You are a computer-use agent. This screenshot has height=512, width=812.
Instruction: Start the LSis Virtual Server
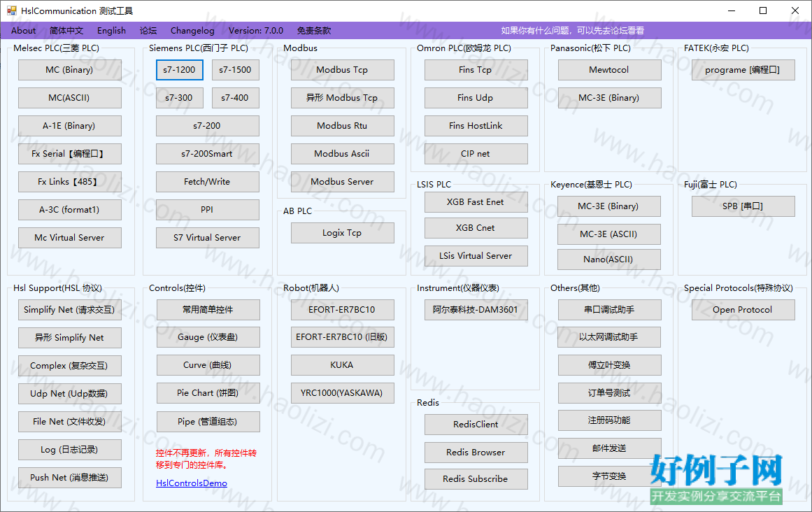476,256
